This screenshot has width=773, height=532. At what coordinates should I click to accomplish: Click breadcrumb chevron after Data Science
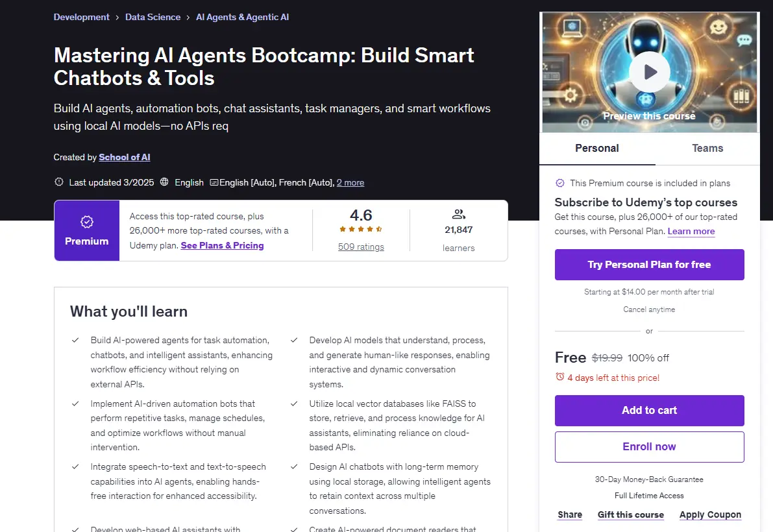188,18
